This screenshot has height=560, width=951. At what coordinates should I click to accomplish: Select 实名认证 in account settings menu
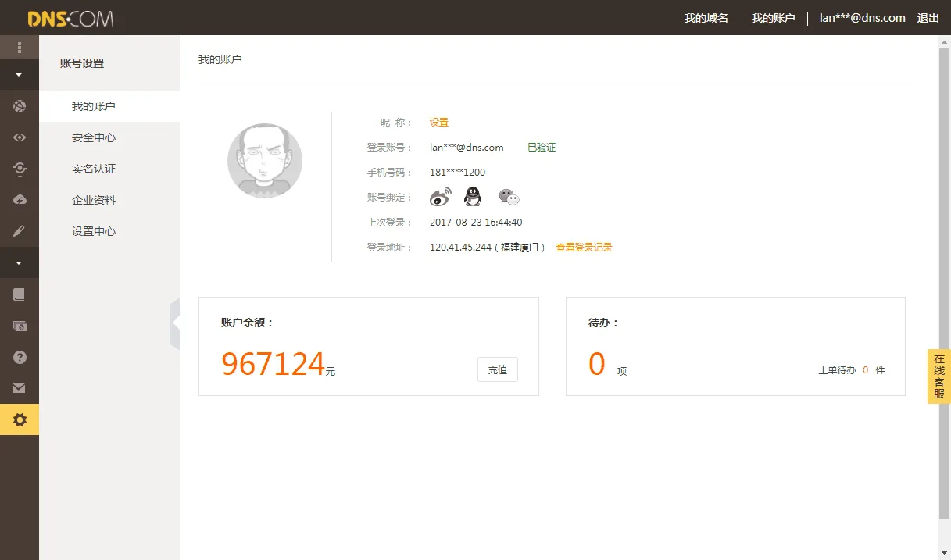[94, 169]
